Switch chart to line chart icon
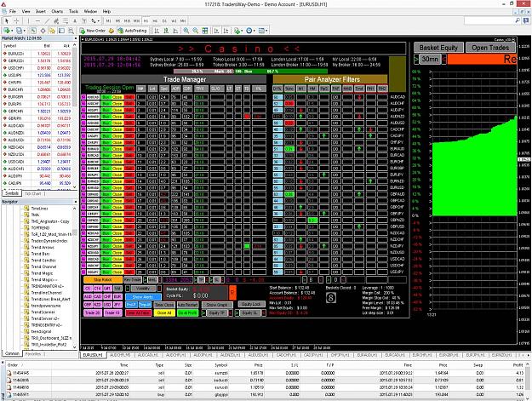532x401 pixels. pyautogui.click(x=175, y=31)
